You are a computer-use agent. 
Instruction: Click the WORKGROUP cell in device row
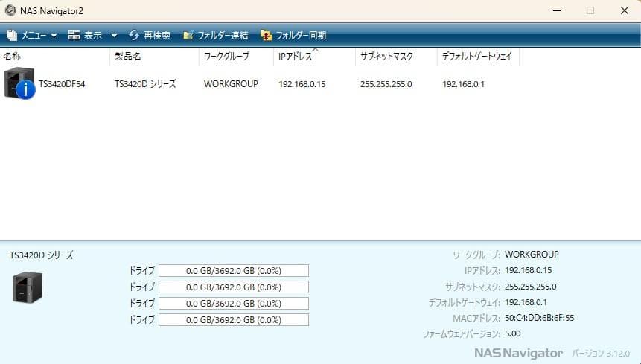pyautogui.click(x=231, y=84)
